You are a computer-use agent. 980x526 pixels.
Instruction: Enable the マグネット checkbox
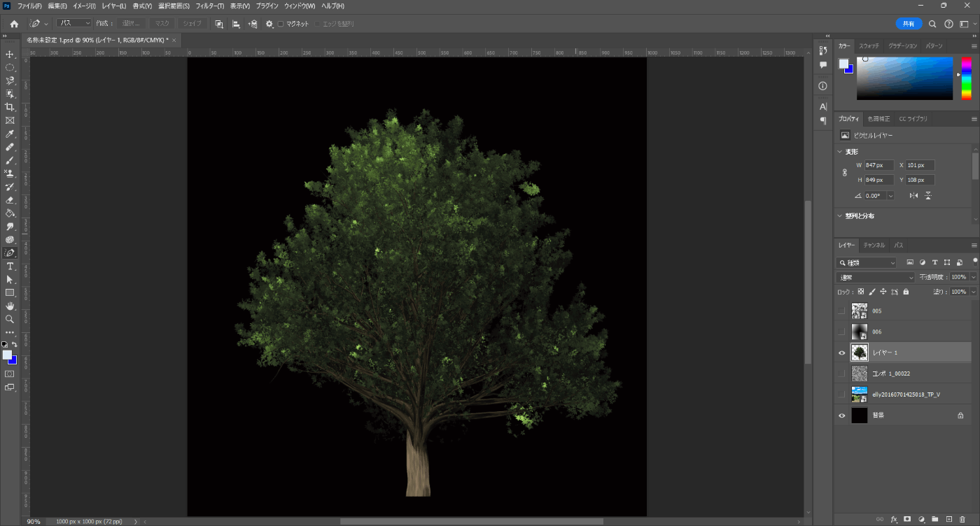click(281, 24)
